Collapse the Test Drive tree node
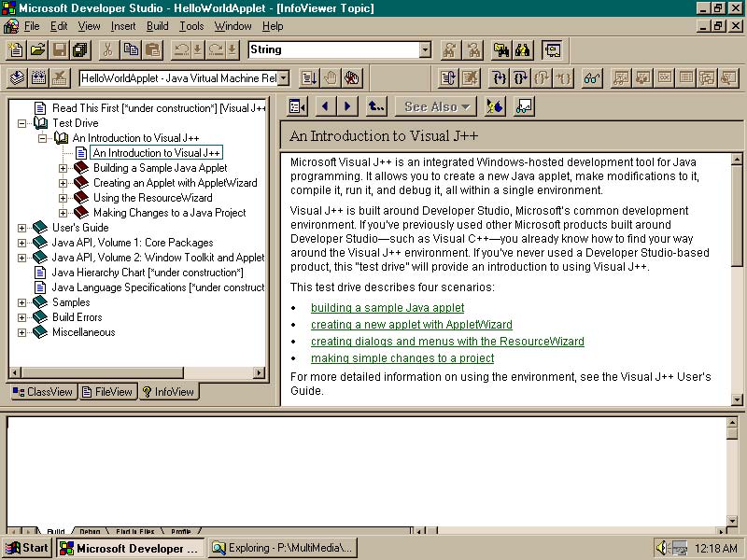Image resolution: width=747 pixels, height=560 pixels. (x=21, y=123)
